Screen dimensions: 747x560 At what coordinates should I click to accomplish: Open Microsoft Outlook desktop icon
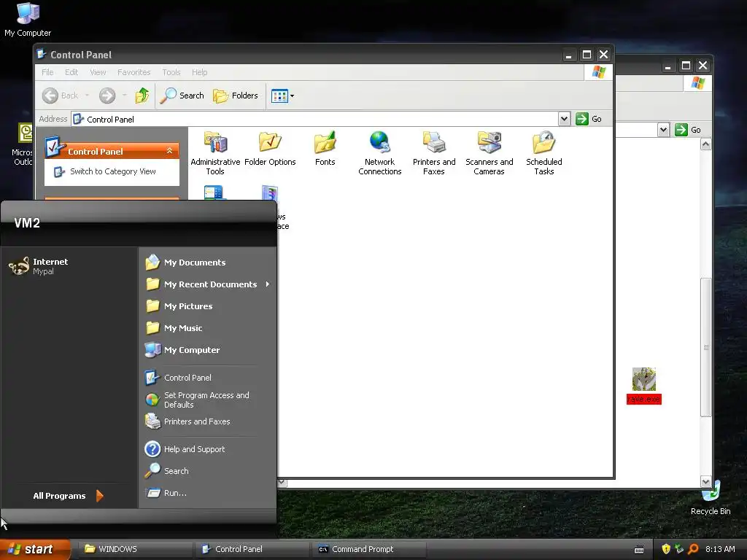(x=23, y=144)
